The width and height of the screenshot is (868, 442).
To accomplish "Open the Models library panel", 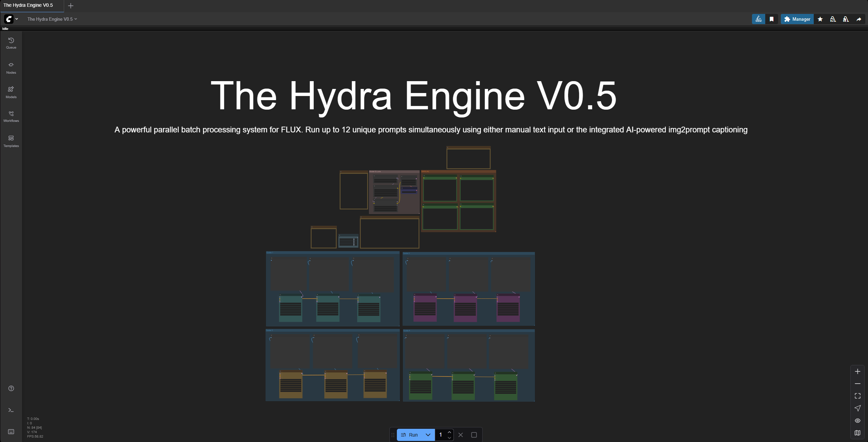I will (x=11, y=92).
